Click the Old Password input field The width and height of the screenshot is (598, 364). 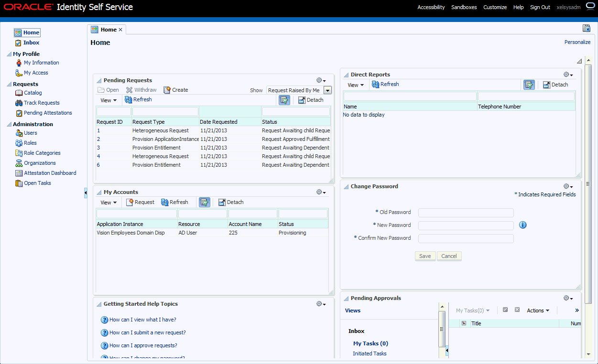click(466, 213)
